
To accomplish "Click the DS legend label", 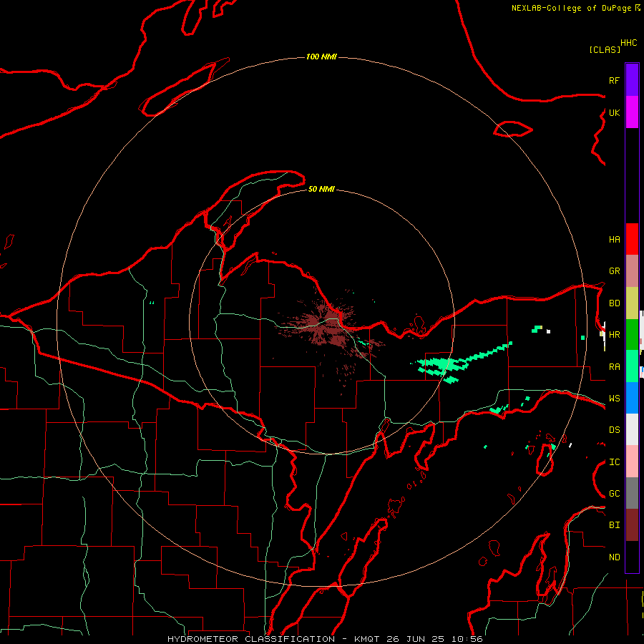I will [x=614, y=430].
